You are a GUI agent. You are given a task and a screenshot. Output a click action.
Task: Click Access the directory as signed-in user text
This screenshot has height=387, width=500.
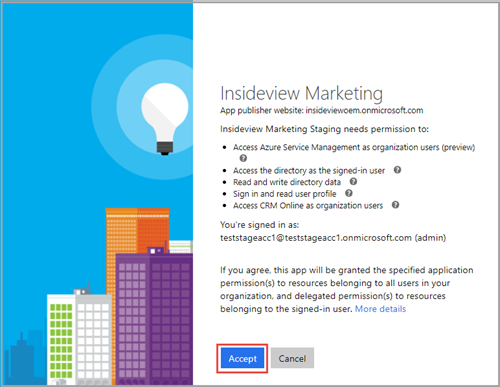309,171
